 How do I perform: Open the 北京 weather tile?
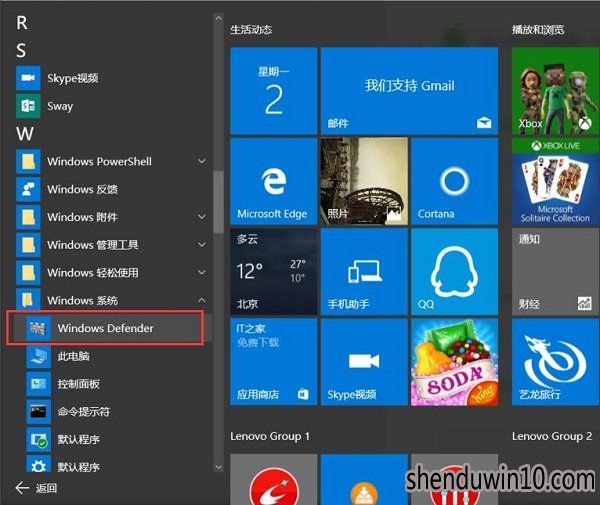click(274, 272)
